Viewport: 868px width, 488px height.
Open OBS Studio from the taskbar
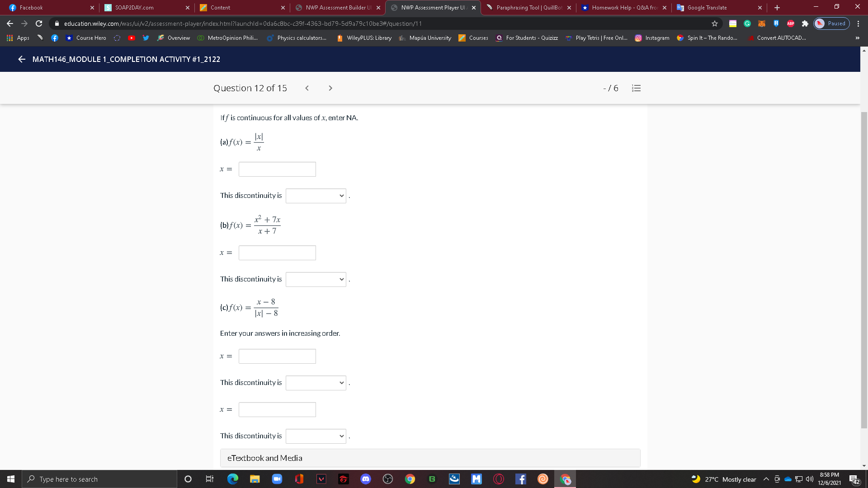coord(388,479)
